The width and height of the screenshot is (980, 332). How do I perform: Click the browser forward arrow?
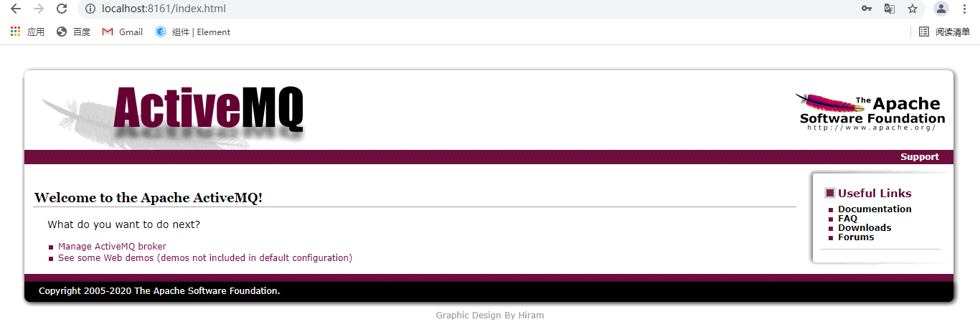coord(39,9)
